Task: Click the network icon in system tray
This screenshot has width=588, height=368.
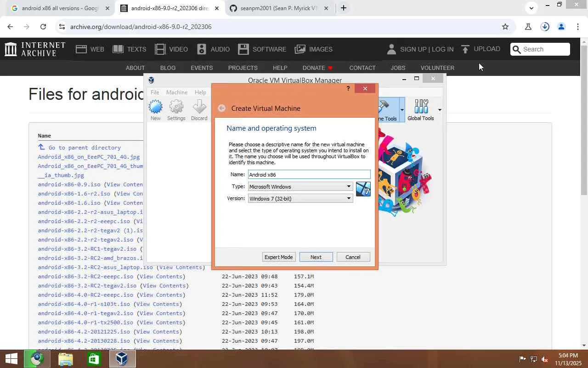Action: [x=533, y=359]
